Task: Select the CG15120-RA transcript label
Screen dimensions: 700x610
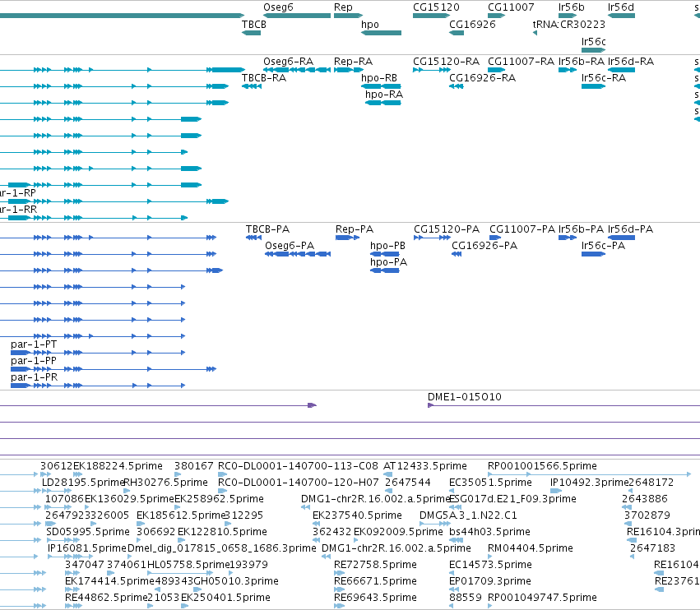Action: tap(446, 61)
